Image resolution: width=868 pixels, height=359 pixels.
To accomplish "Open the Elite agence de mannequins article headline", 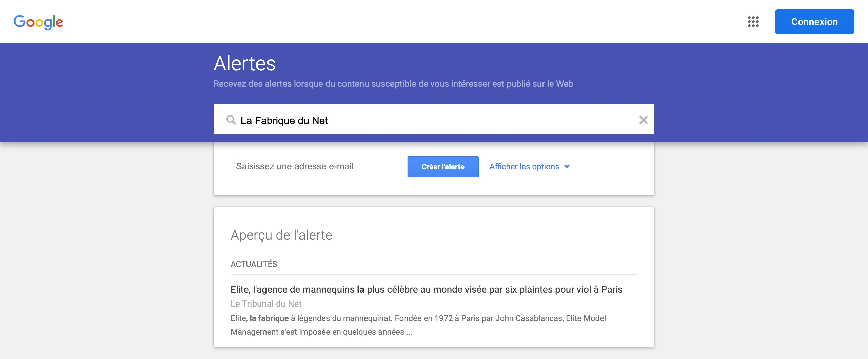I will pyautogui.click(x=427, y=289).
